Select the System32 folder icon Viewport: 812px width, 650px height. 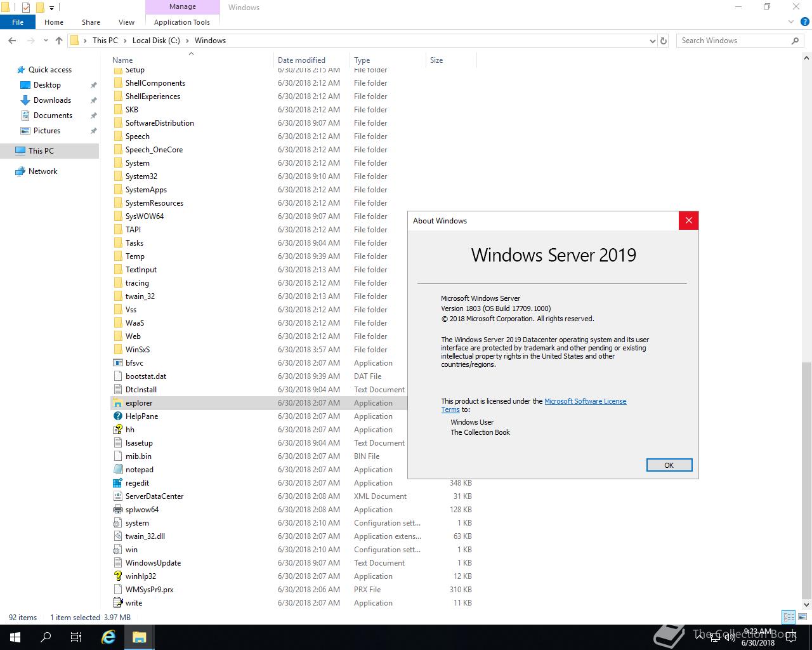coord(117,176)
